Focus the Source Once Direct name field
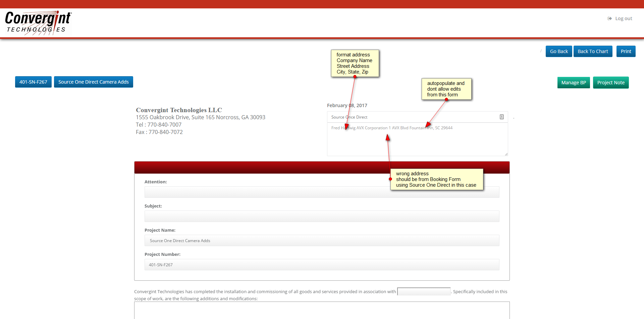The width and height of the screenshot is (644, 319). (418, 117)
